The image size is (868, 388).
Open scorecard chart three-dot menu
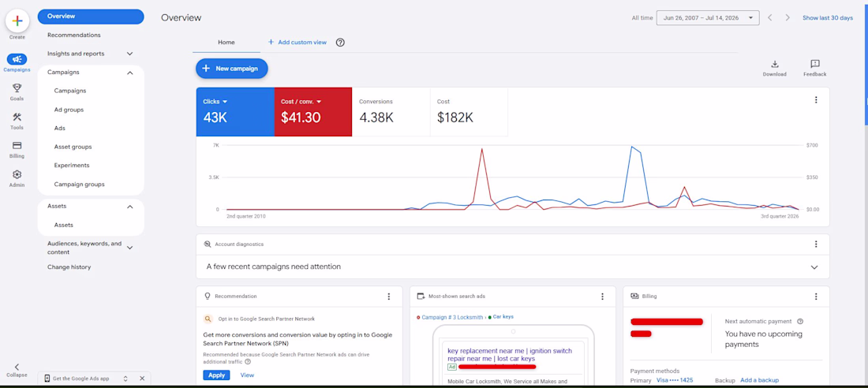pos(815,100)
